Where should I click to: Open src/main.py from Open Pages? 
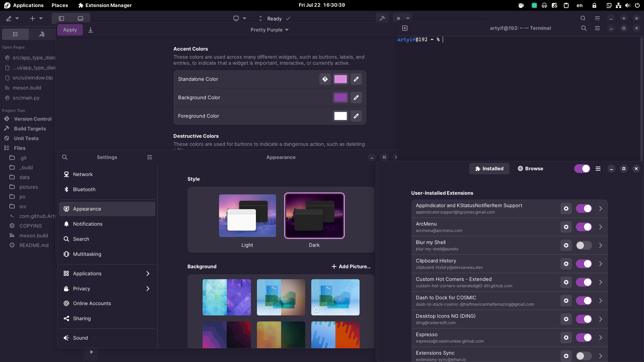click(26, 98)
